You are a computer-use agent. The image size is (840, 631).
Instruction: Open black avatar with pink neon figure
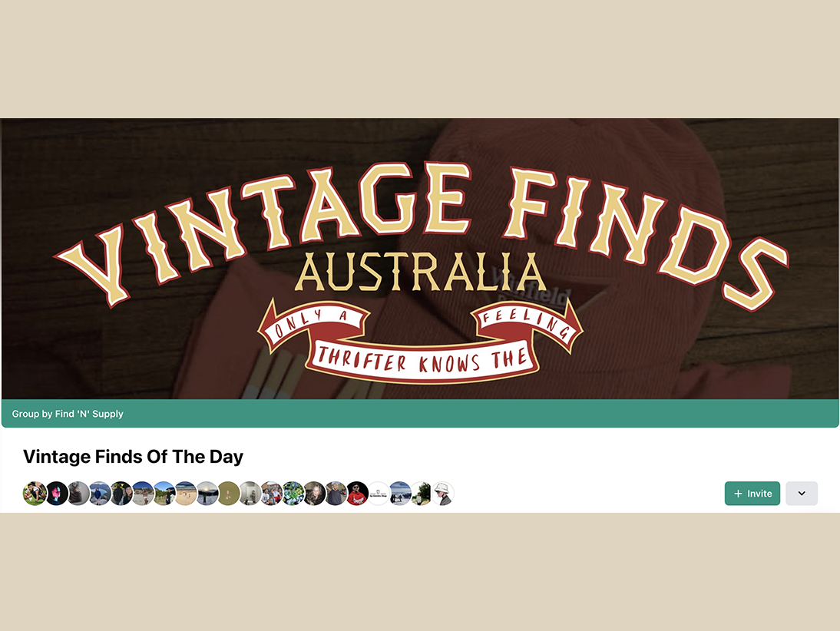[57, 494]
